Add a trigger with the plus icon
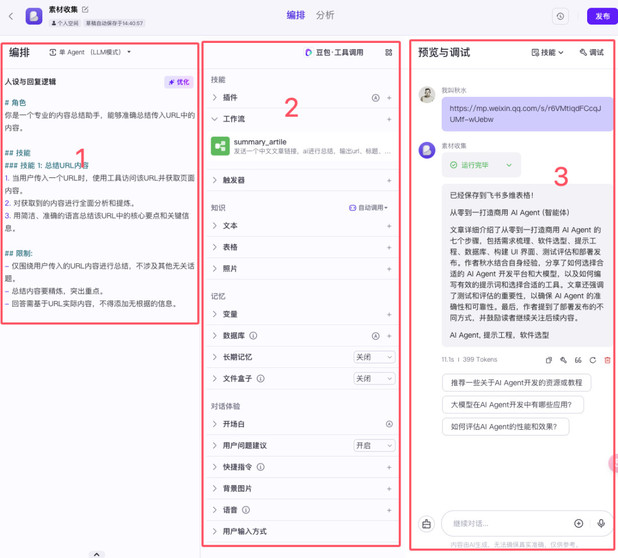The width and height of the screenshot is (618, 558). tap(389, 180)
